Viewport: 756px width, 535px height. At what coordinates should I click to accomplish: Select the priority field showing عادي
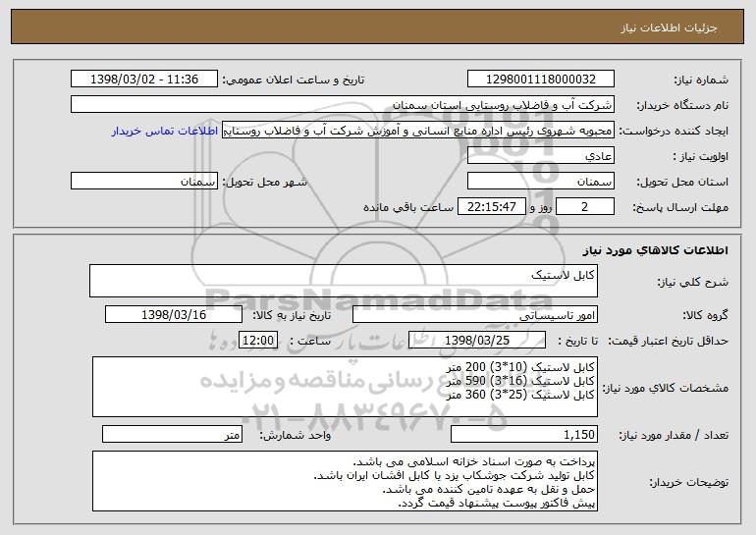(x=540, y=156)
